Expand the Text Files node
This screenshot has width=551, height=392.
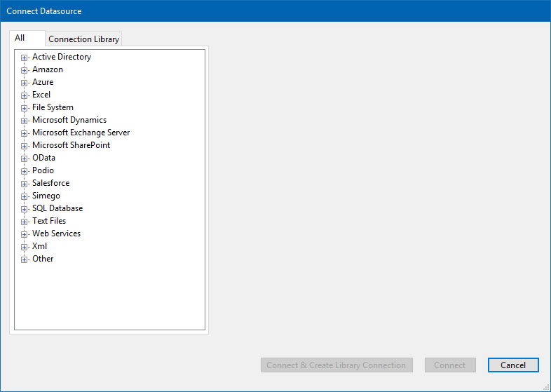24,222
